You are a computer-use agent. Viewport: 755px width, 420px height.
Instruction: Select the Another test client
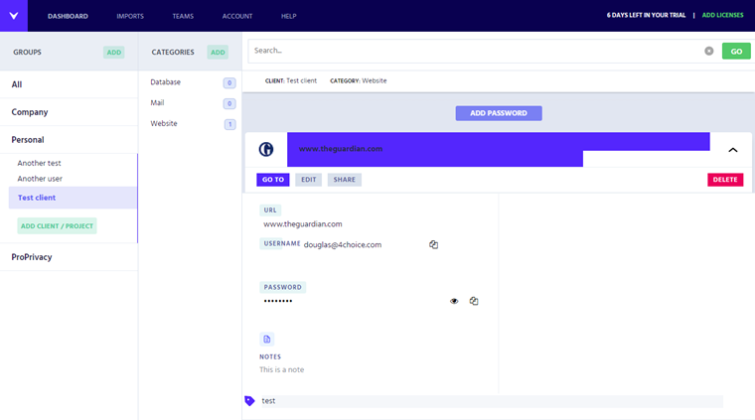(39, 163)
